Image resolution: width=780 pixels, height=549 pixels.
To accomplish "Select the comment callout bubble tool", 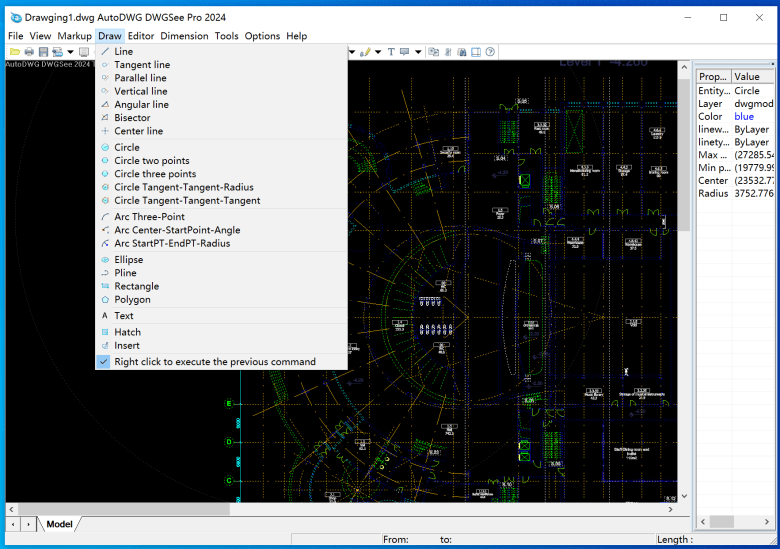I will pos(404,52).
